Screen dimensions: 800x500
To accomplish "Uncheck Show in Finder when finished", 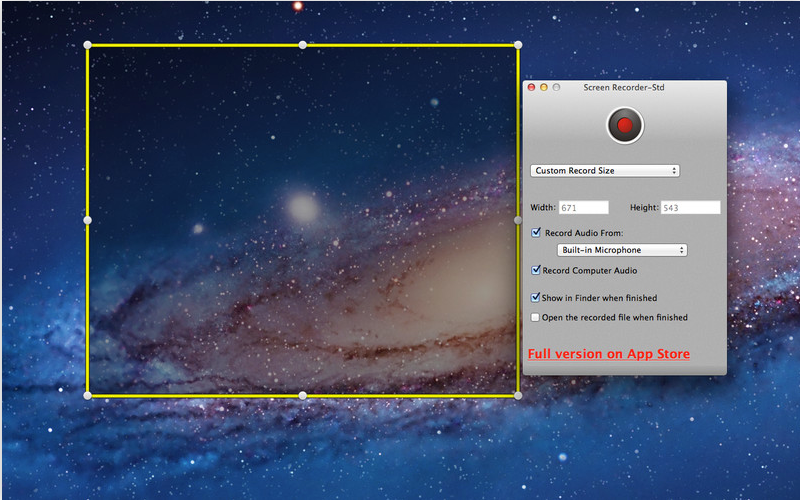I will [535, 297].
